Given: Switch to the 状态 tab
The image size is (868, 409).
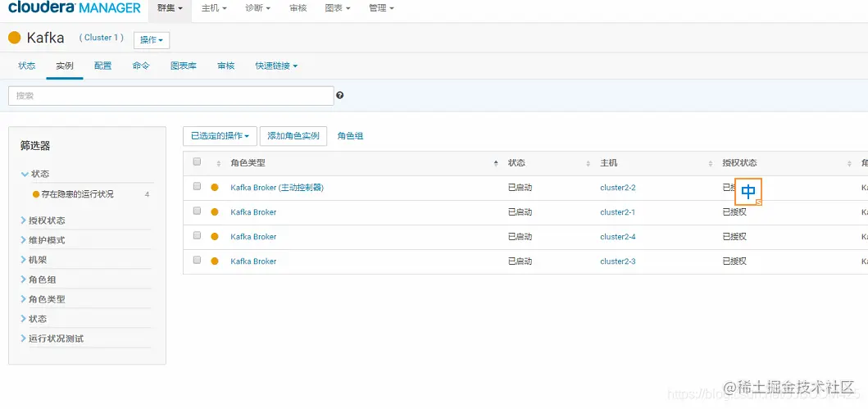Looking at the screenshot, I should tap(26, 66).
